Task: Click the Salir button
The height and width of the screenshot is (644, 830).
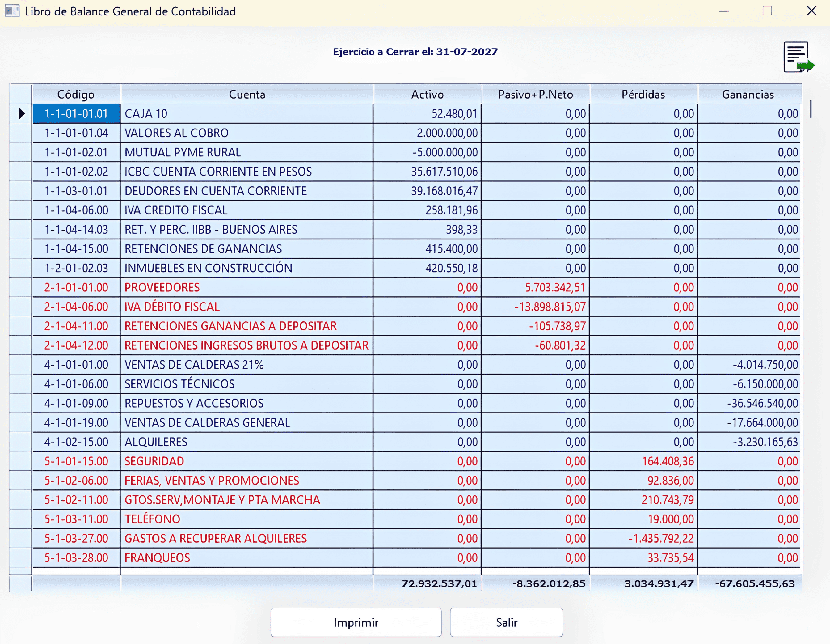Action: point(506,622)
